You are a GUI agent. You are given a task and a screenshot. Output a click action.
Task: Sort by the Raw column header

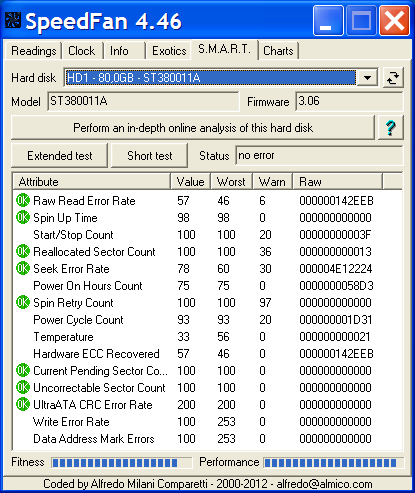(337, 182)
